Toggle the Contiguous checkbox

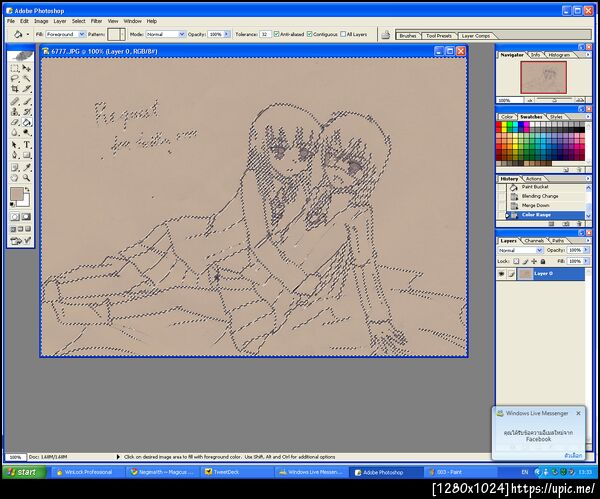310,34
